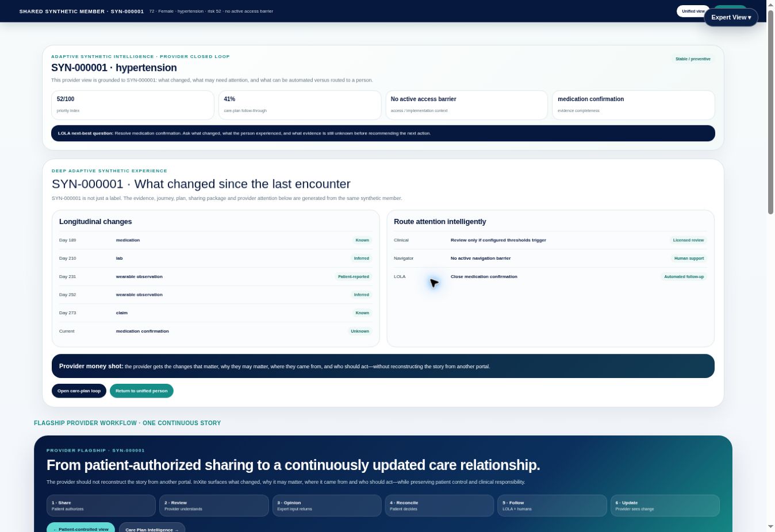Click the scrollbar down arrow
Image resolution: width=775 pixels, height=532 pixels.
[x=770, y=527]
